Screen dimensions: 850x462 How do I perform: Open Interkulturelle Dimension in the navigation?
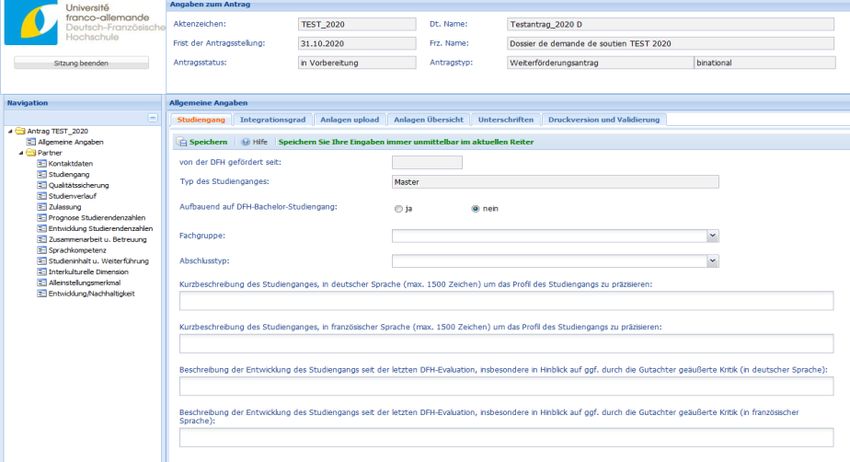[88, 271]
